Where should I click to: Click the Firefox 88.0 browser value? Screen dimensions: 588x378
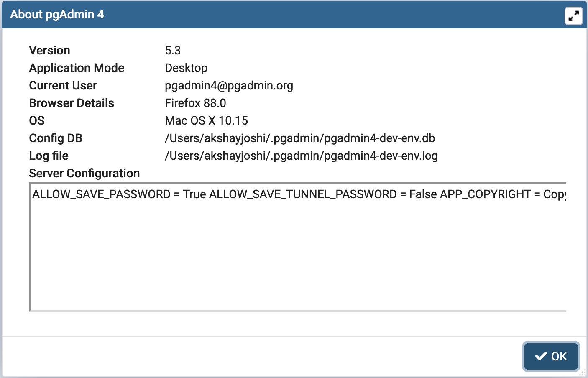pyautogui.click(x=195, y=103)
